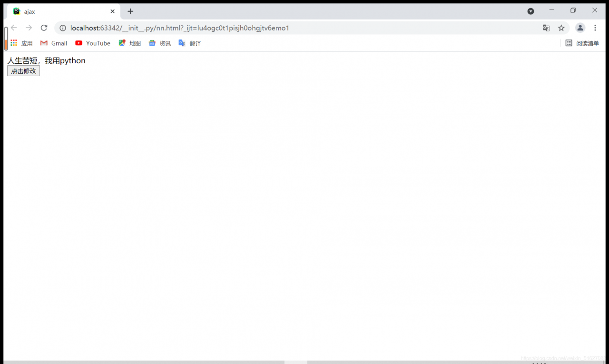Reload the current page
This screenshot has height=364, width=609.
(44, 28)
